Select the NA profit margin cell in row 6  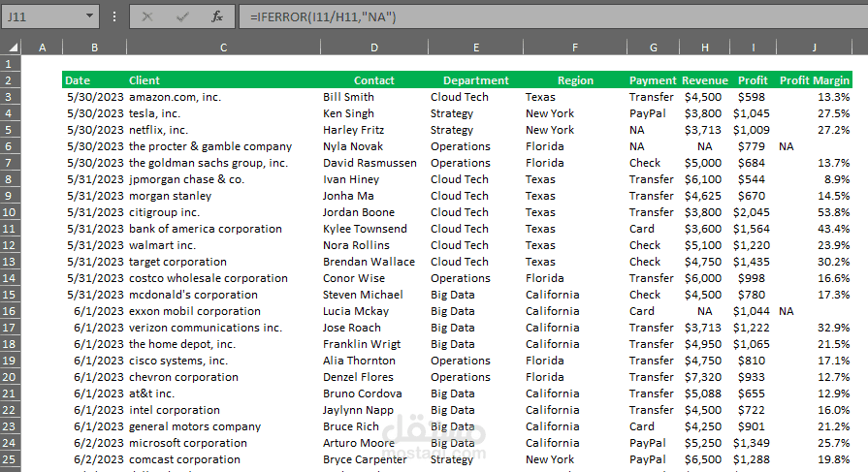[815, 146]
